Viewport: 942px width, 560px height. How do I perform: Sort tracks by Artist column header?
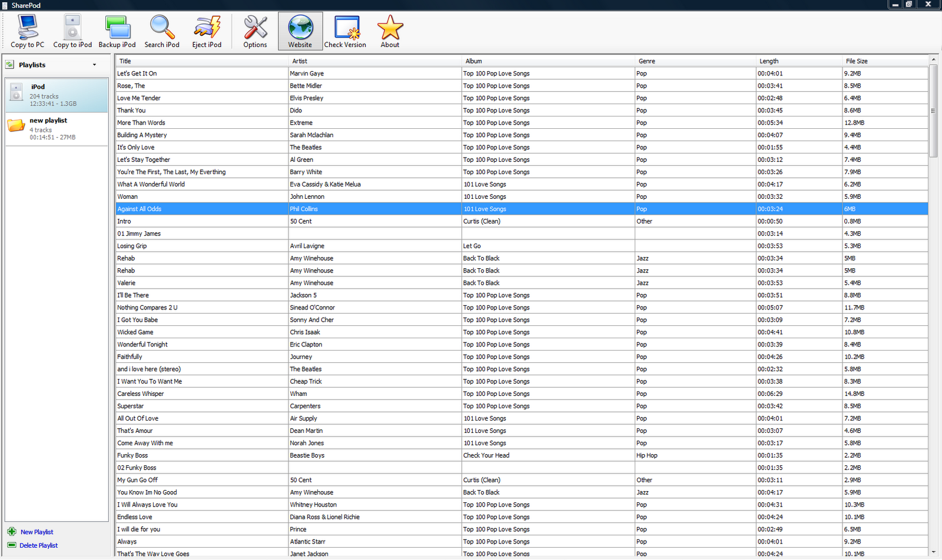[375, 61]
